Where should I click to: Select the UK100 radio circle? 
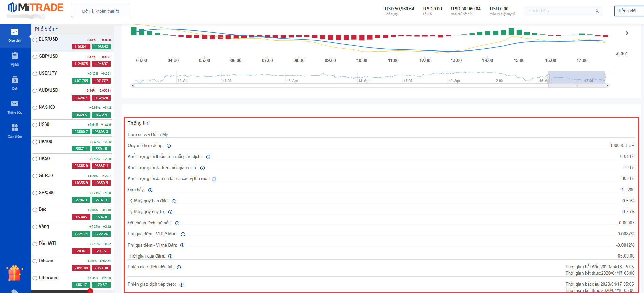35,142
